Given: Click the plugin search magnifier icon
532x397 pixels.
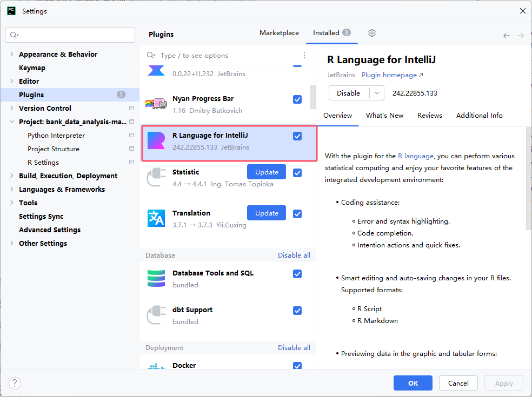Looking at the screenshot, I should point(151,55).
